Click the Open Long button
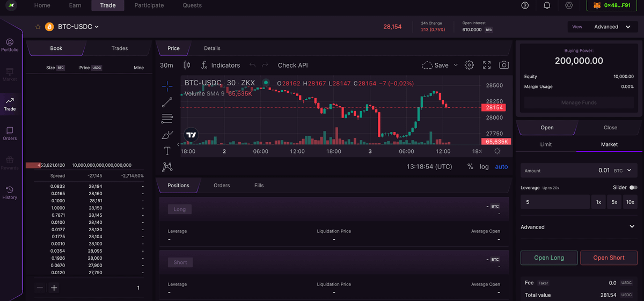644x301 pixels. click(549, 258)
